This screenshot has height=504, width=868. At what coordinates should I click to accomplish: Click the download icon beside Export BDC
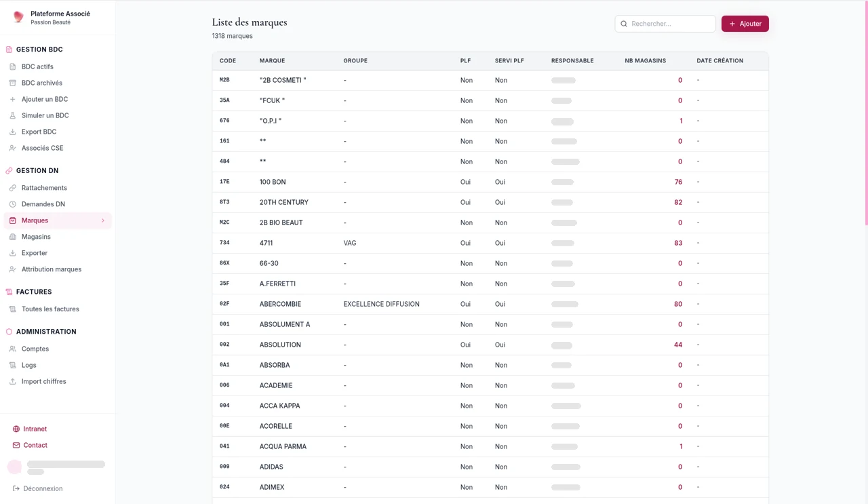click(12, 132)
